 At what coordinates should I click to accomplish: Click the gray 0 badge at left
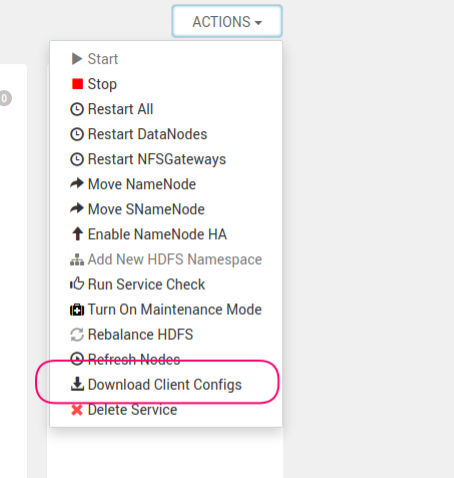(5, 98)
